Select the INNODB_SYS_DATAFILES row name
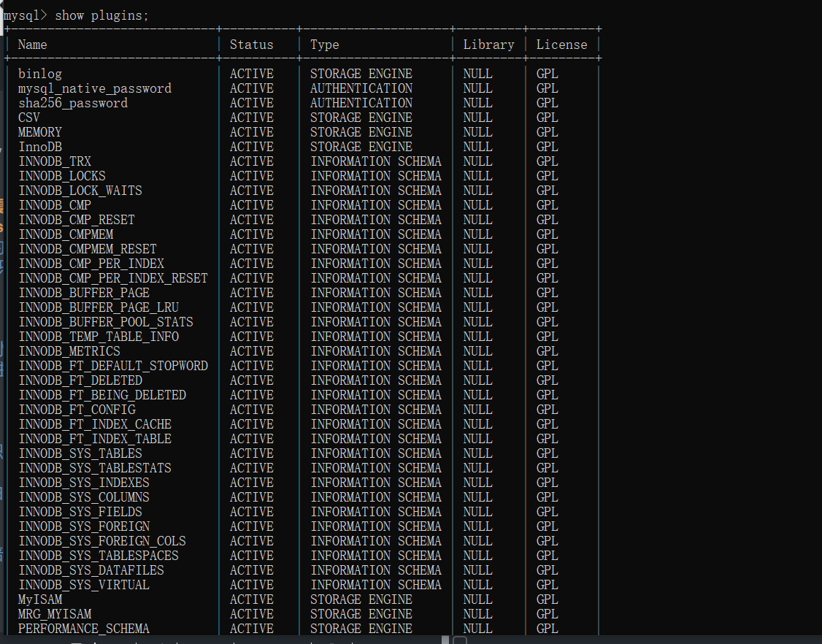This screenshot has height=644, width=822. point(91,570)
